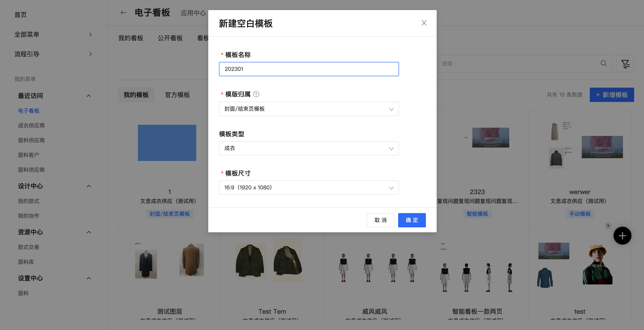Click the back arrow beside 电子看板
This screenshot has width=644, height=330.
[124, 13]
